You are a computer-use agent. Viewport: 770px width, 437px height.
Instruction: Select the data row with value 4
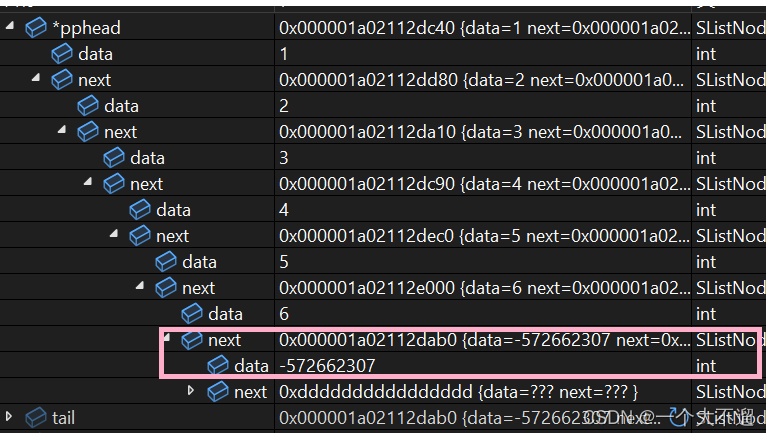[173, 210]
